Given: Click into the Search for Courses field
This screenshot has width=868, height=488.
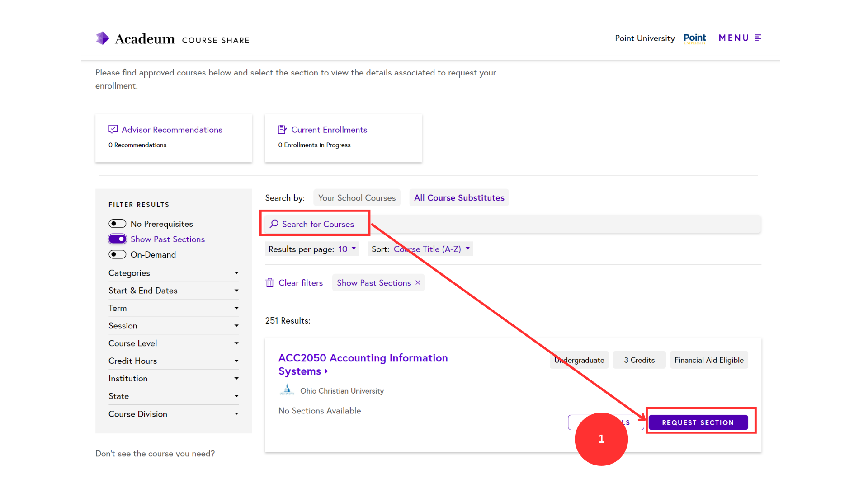Looking at the screenshot, I should tap(513, 224).
